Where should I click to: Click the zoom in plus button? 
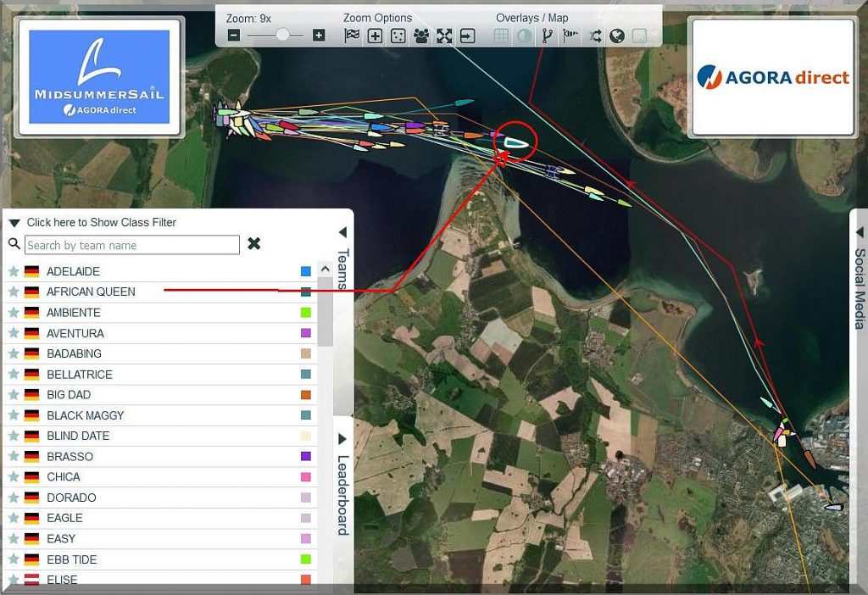[x=319, y=36]
